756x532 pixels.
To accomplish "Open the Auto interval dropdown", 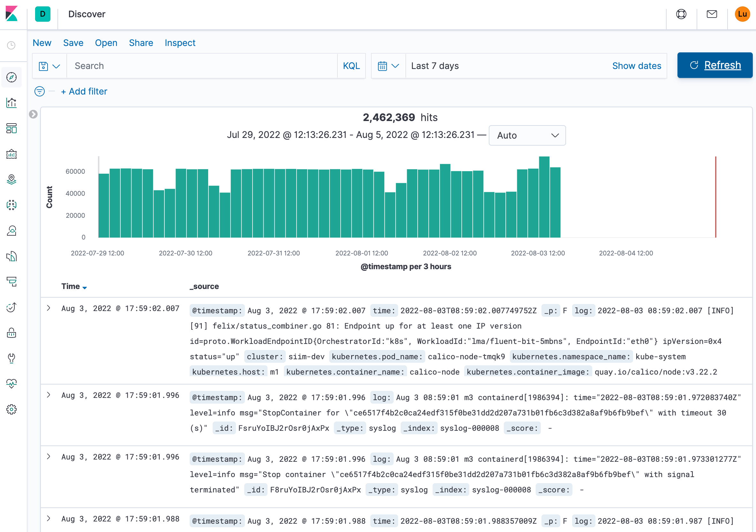I will click(527, 135).
